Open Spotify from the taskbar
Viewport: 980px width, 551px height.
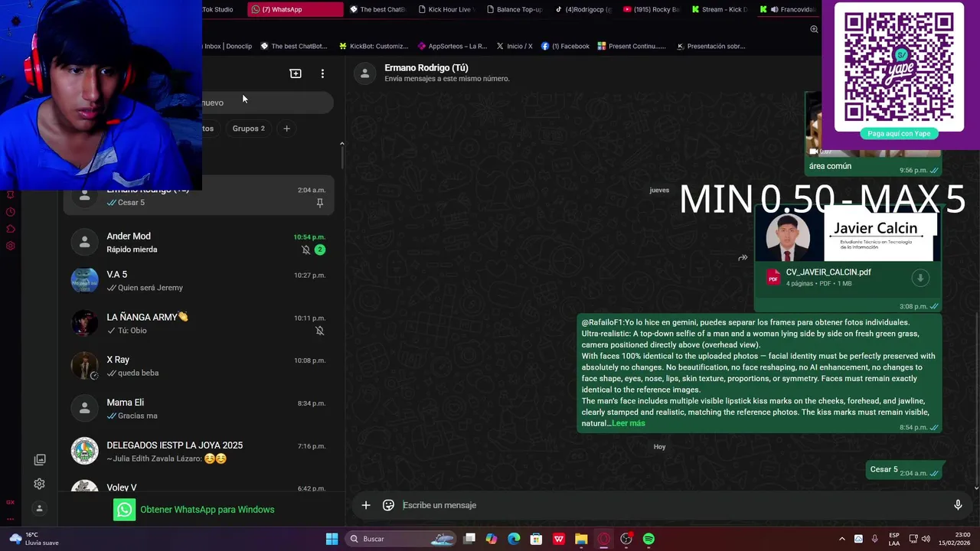648,539
